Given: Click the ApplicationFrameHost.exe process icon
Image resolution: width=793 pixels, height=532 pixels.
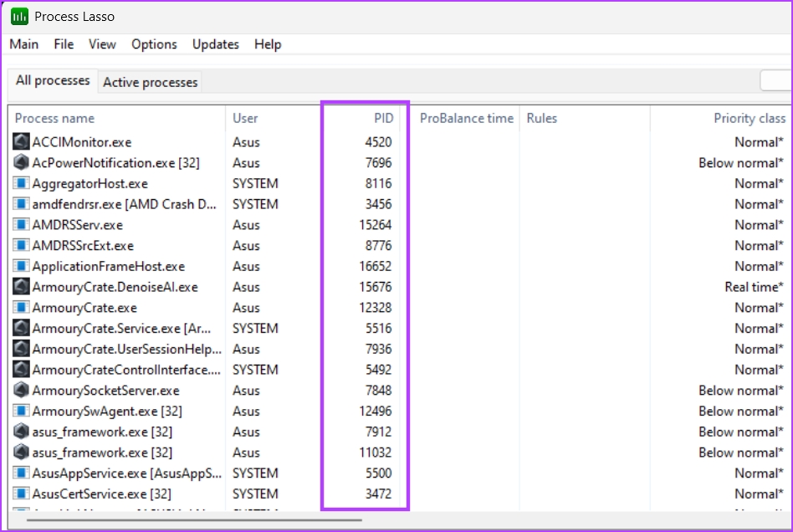Looking at the screenshot, I should [22, 267].
